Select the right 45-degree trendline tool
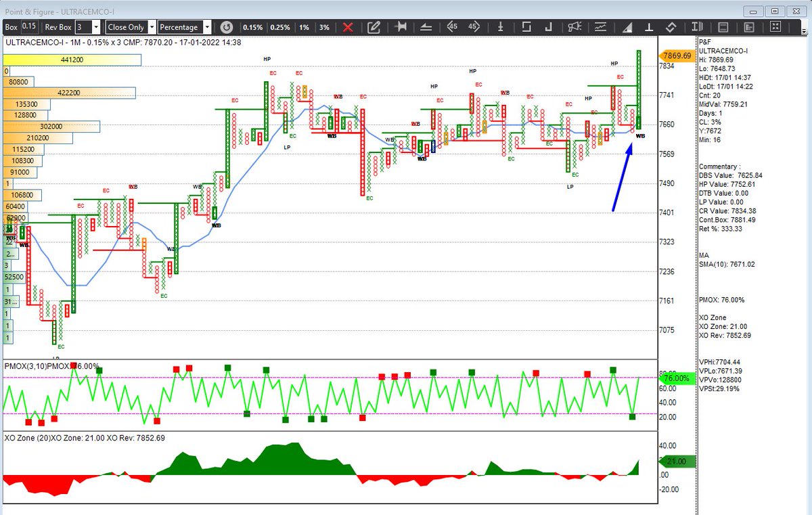The width and height of the screenshot is (812, 515). point(474,27)
